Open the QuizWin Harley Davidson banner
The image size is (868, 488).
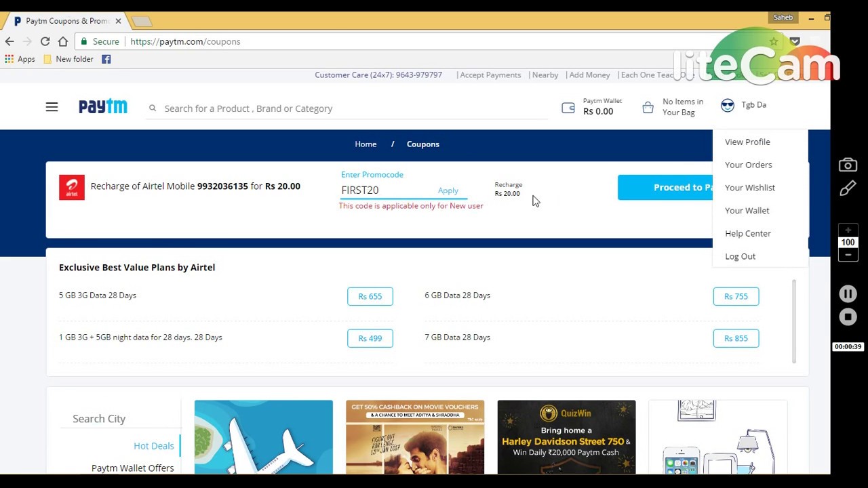[566, 437]
